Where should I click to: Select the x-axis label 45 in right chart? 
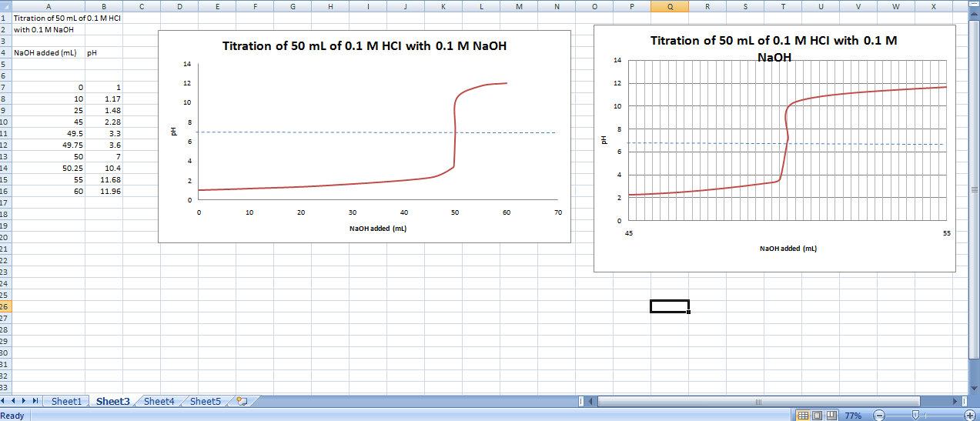[x=629, y=232]
